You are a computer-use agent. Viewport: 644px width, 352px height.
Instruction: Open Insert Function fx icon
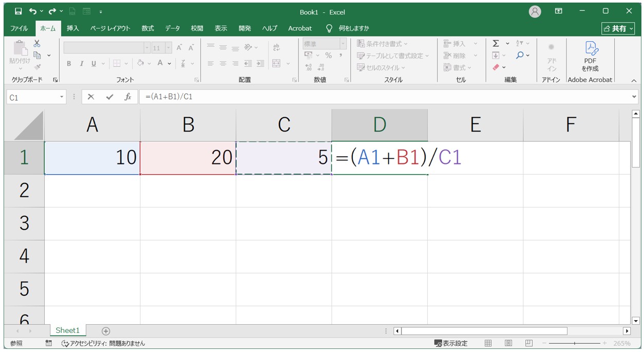[x=128, y=97]
